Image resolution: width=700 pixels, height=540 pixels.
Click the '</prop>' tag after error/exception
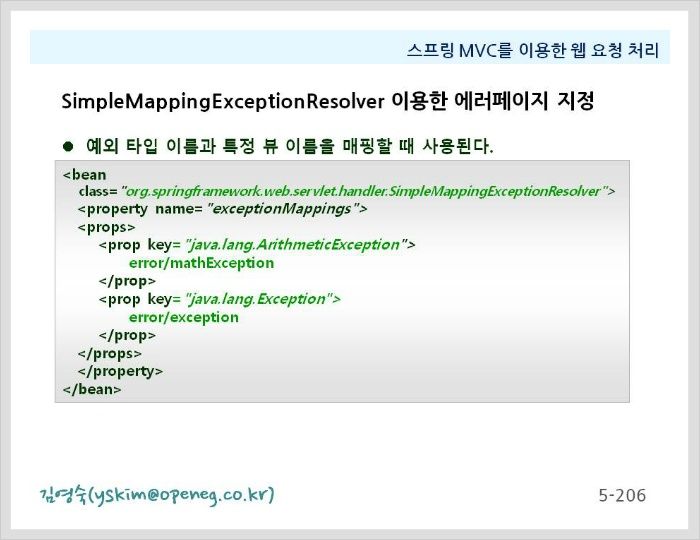[x=127, y=335]
